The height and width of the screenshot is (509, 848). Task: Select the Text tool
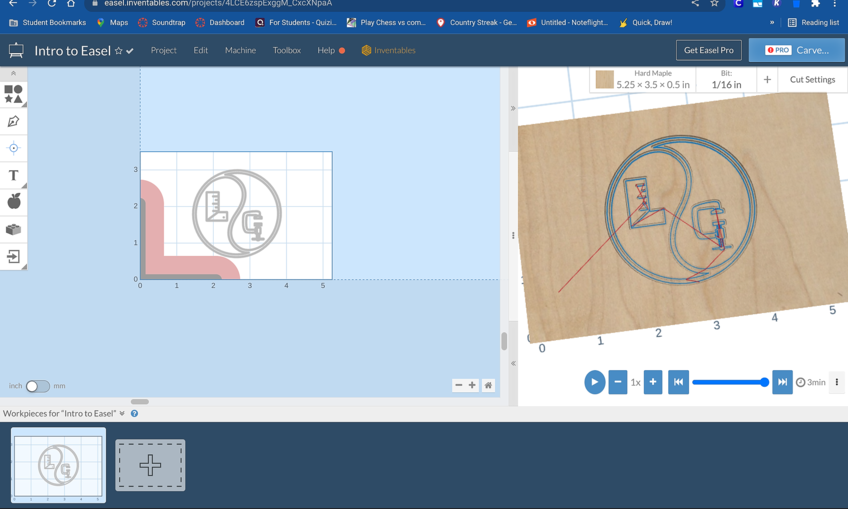(x=13, y=175)
